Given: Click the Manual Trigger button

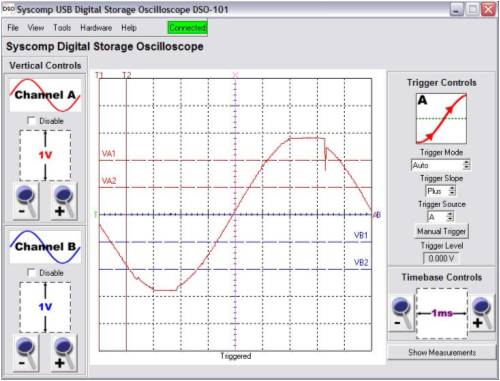Looking at the screenshot, I should (441, 231).
